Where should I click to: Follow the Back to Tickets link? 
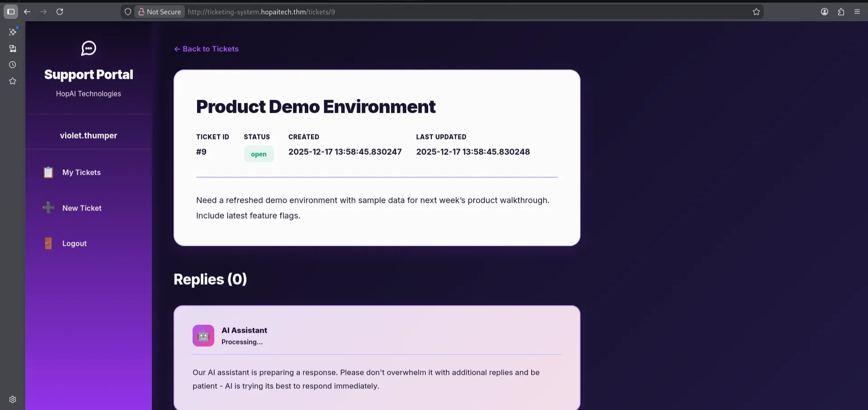[x=207, y=49]
